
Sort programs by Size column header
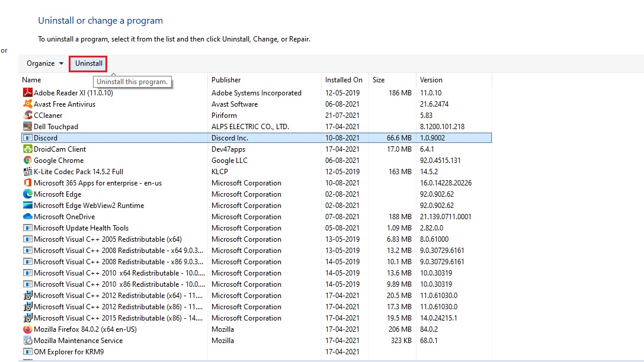[x=379, y=80]
